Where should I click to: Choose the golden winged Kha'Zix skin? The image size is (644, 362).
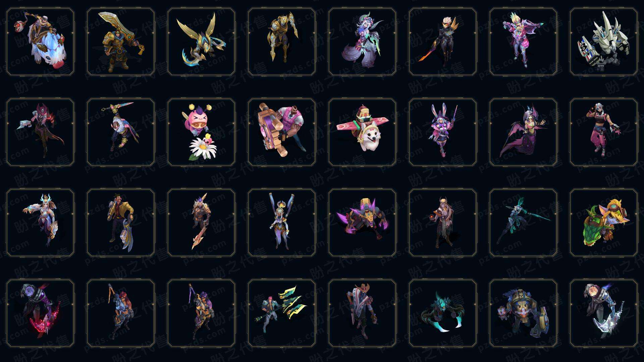pyautogui.click(x=201, y=42)
